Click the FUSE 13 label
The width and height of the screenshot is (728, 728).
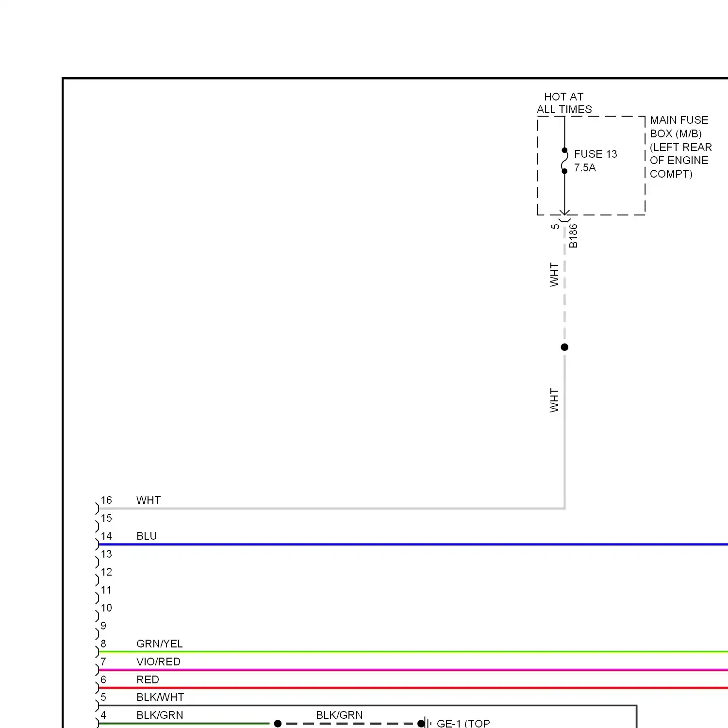(596, 154)
